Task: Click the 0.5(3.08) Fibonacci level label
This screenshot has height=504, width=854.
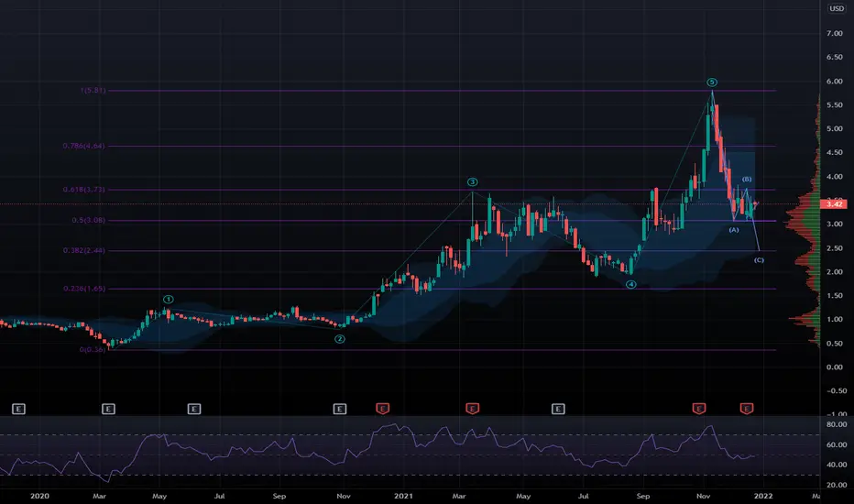Action: coord(88,220)
